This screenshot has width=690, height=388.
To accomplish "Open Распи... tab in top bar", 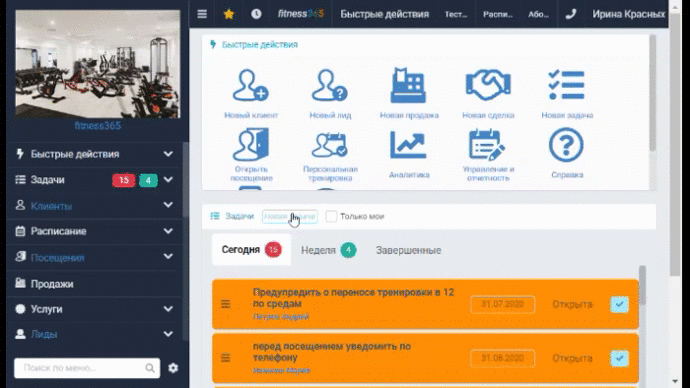I will pos(498,14).
